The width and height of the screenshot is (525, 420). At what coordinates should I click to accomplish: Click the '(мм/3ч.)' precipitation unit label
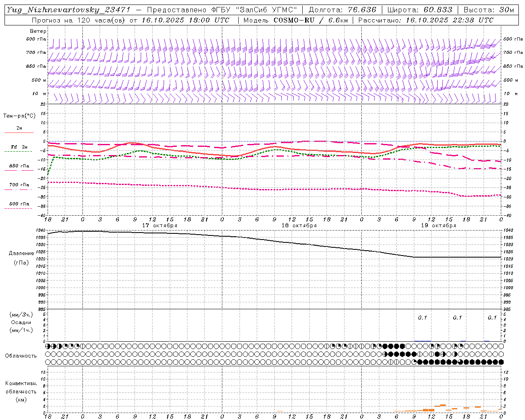(x=21, y=315)
